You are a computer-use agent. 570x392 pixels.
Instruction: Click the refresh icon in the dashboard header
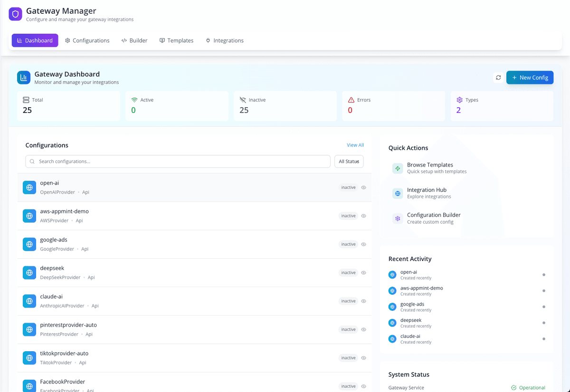[x=498, y=77]
